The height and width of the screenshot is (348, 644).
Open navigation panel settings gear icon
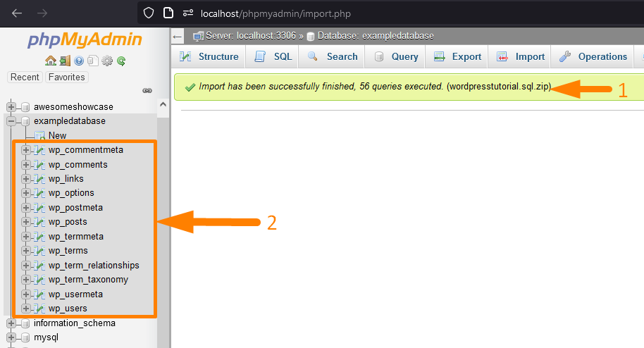(x=107, y=61)
